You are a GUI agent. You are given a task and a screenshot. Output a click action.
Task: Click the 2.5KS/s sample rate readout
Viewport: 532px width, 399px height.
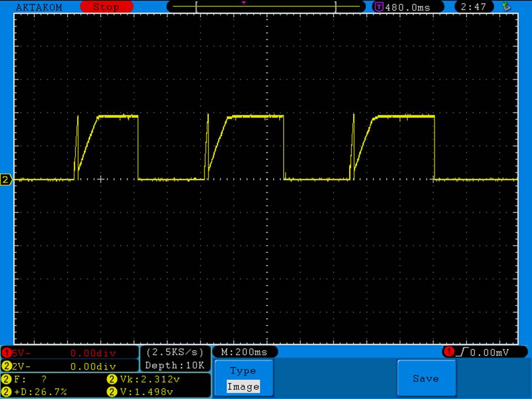(x=175, y=352)
